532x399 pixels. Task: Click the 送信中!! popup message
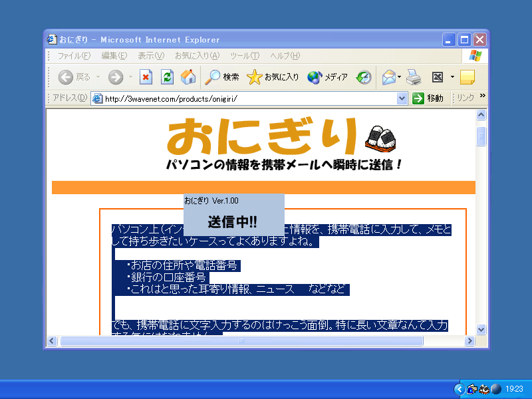(232, 222)
